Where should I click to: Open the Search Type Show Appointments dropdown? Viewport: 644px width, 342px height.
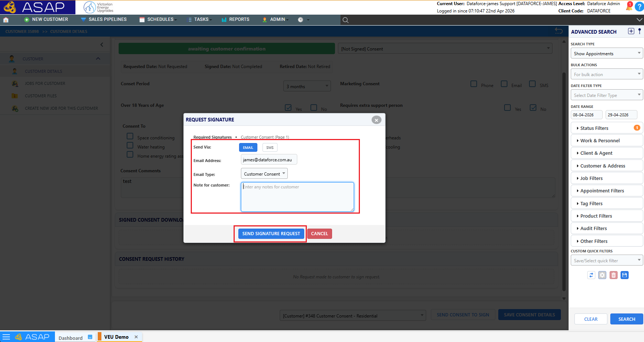607,53
